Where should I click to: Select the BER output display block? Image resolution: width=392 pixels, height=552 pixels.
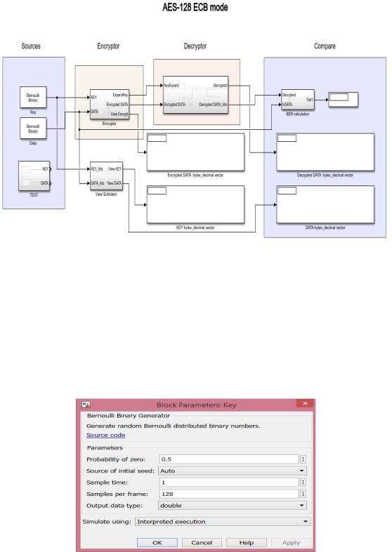pos(343,100)
